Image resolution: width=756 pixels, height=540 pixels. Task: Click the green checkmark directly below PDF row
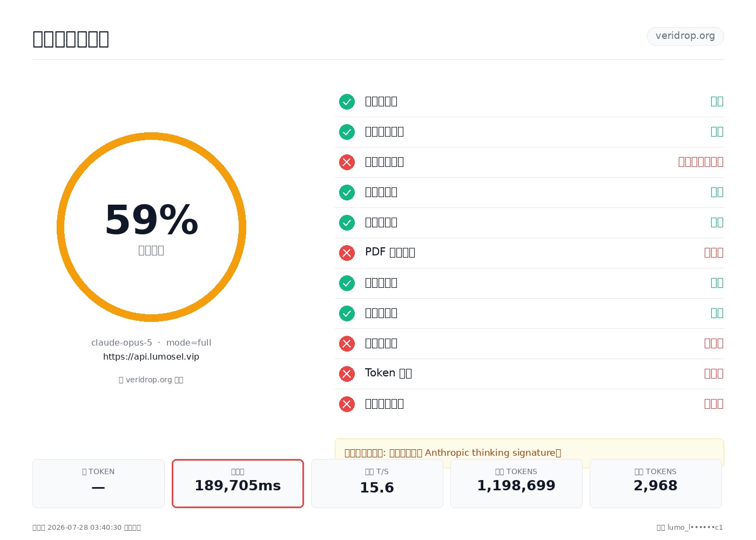tap(347, 283)
